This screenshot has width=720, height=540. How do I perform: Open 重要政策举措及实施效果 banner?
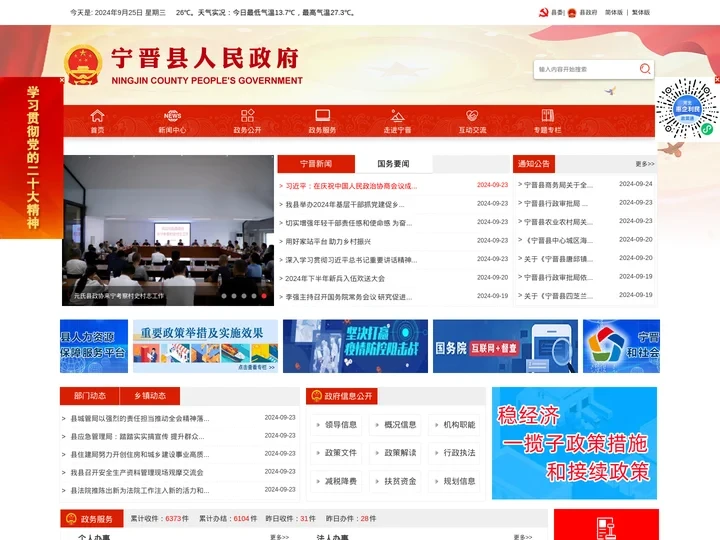[x=205, y=346]
